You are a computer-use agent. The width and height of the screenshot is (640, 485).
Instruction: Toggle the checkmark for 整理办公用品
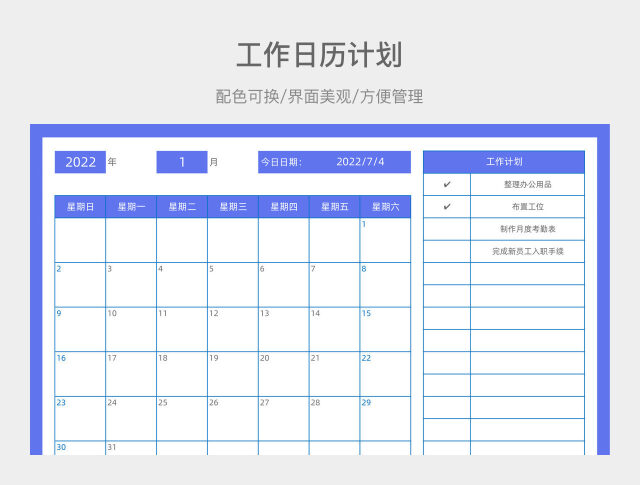[447, 185]
